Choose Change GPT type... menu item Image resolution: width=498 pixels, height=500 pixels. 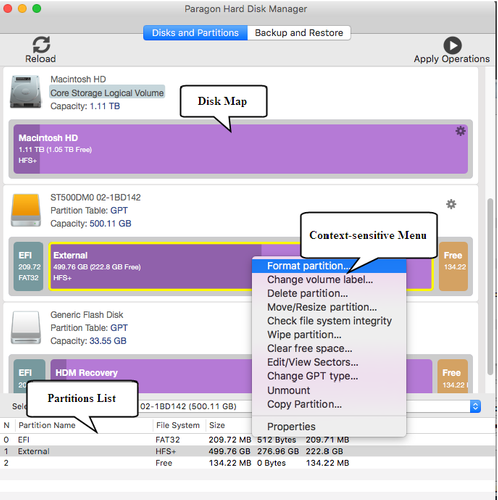coord(329,376)
